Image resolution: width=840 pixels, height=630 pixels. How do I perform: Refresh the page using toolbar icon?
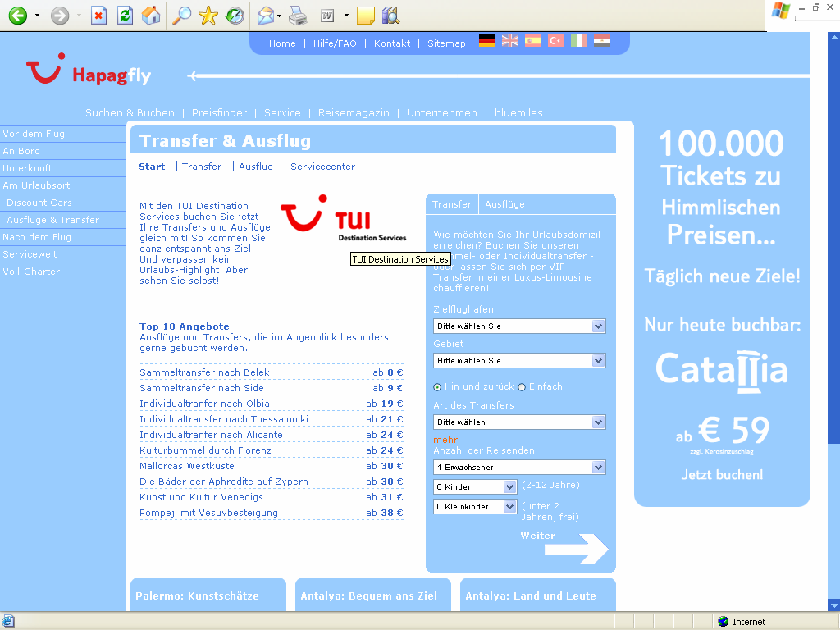point(125,16)
